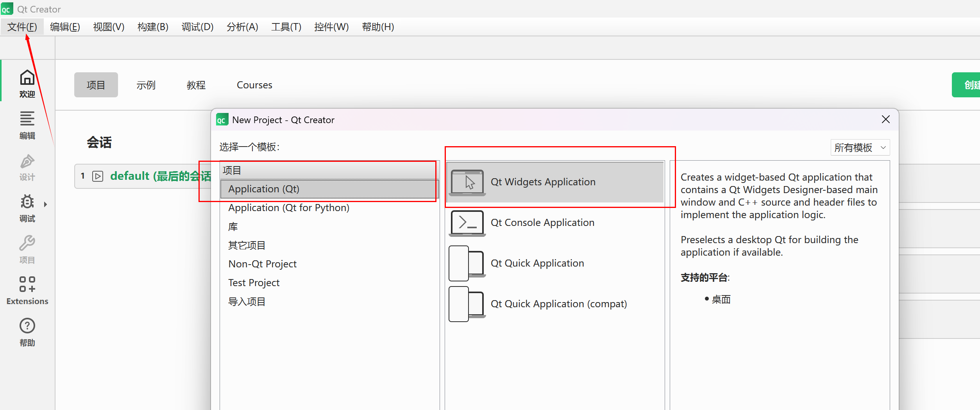The height and width of the screenshot is (410, 980).
Task: Switch to the 示例 tab
Action: [146, 85]
